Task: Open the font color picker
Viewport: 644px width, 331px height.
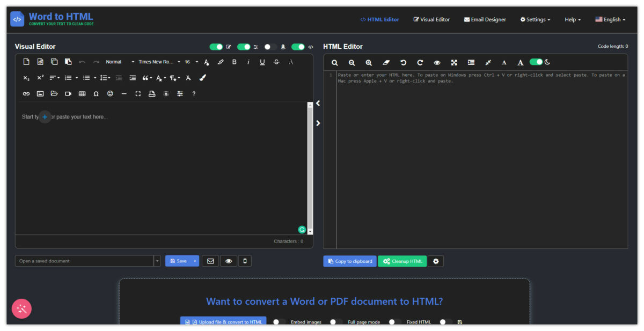Action: 207,62
